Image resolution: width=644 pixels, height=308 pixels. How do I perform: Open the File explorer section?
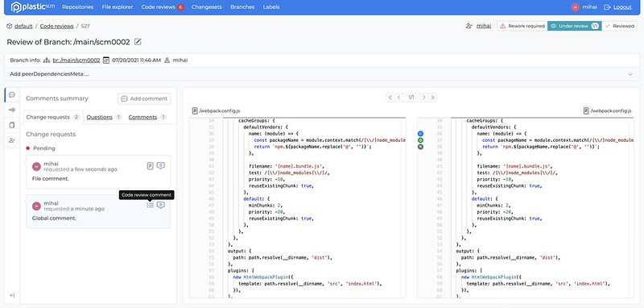118,7
